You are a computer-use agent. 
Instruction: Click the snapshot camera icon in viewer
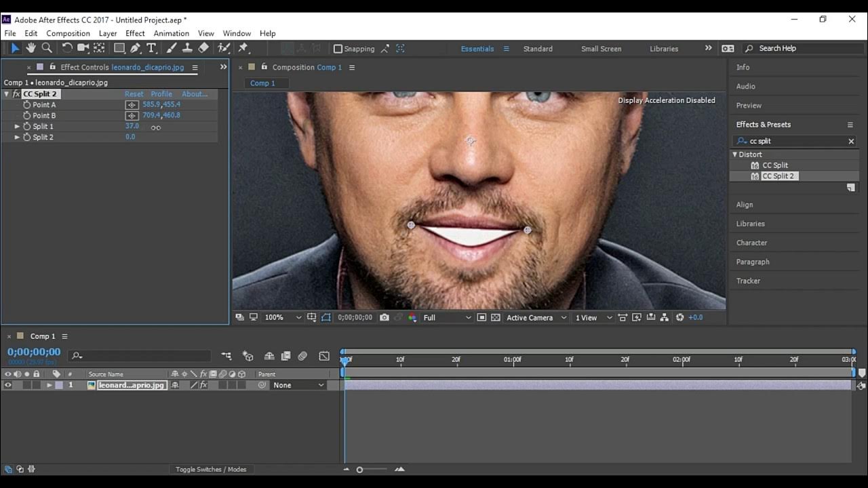[x=384, y=317]
